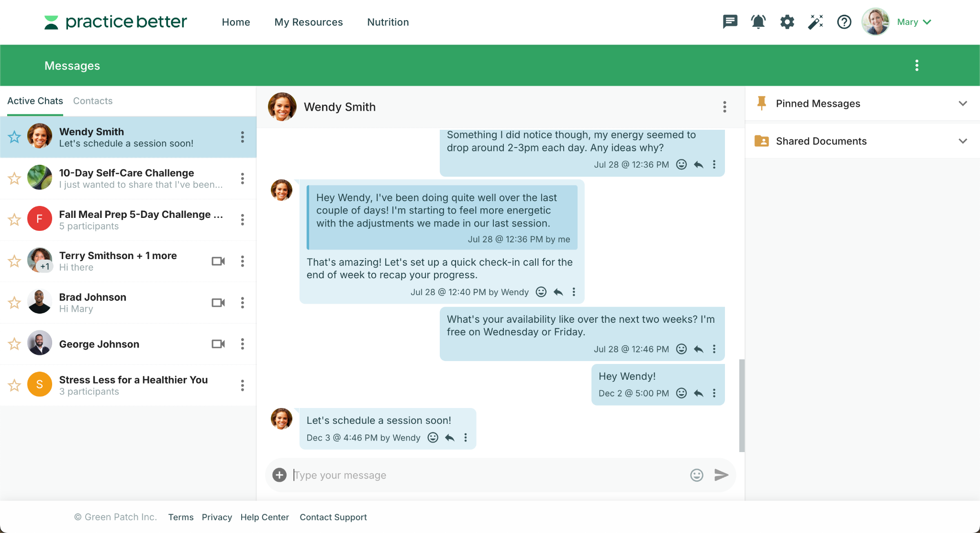Open messages icon in top navigation
This screenshot has height=533, width=980.
pyautogui.click(x=730, y=22)
